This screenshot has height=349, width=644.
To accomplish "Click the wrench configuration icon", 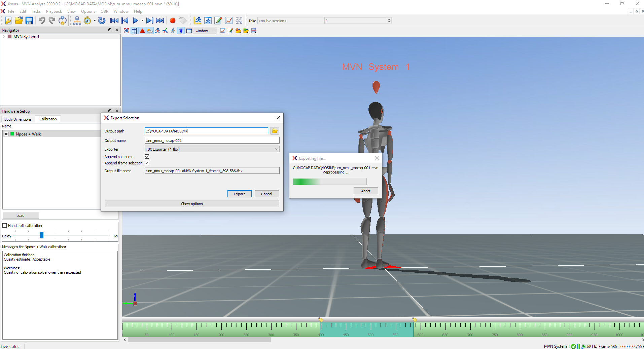I will [8, 21].
